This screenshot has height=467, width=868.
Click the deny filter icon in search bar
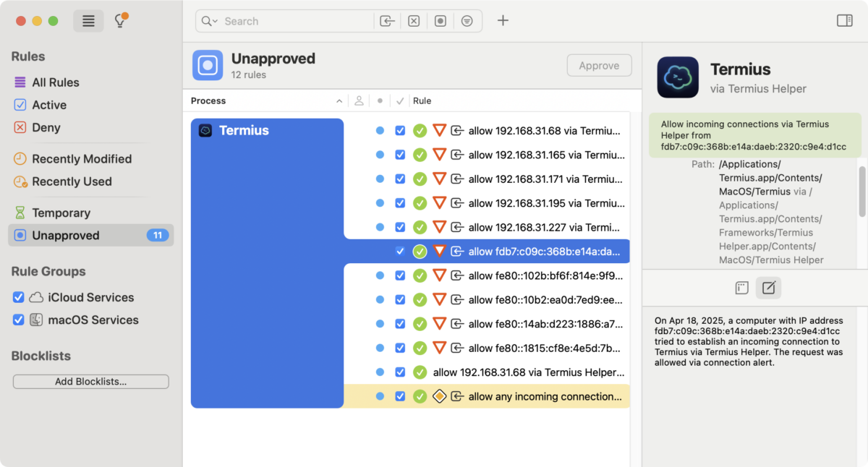(x=414, y=21)
